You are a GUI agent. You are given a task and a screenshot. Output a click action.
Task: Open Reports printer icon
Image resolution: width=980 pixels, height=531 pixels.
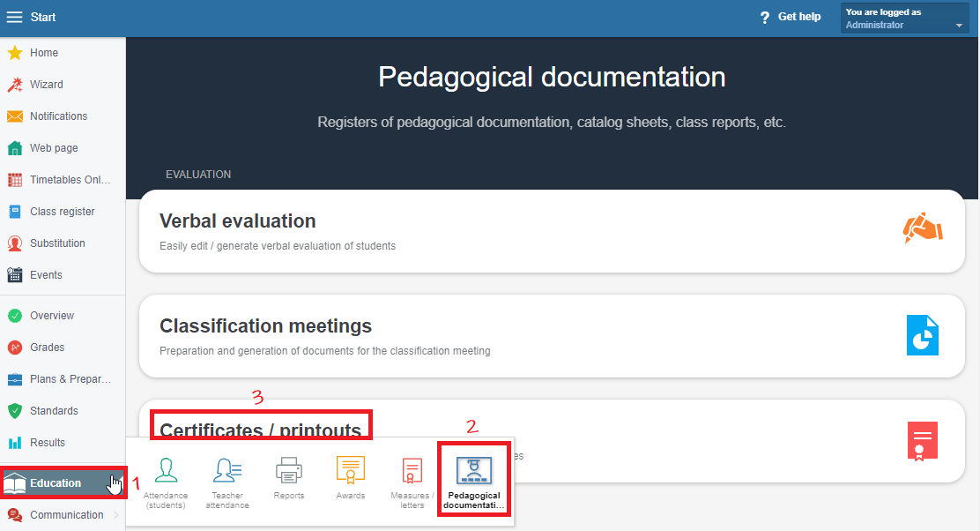pyautogui.click(x=289, y=470)
